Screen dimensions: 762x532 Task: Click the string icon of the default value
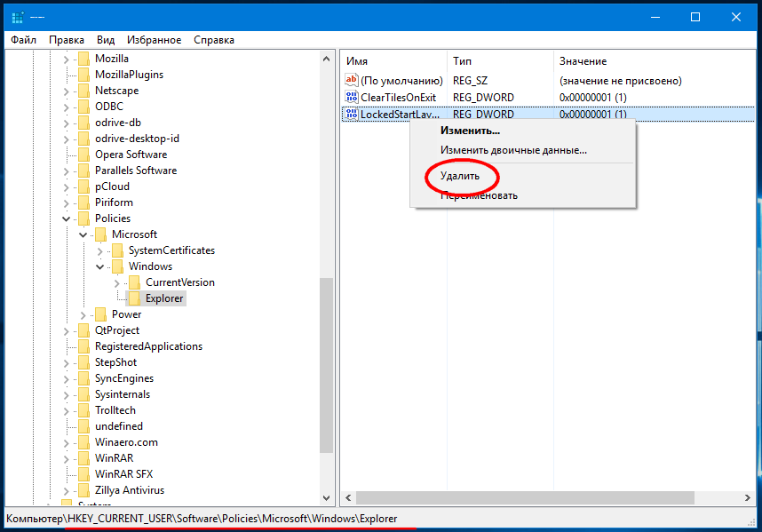tap(351, 81)
